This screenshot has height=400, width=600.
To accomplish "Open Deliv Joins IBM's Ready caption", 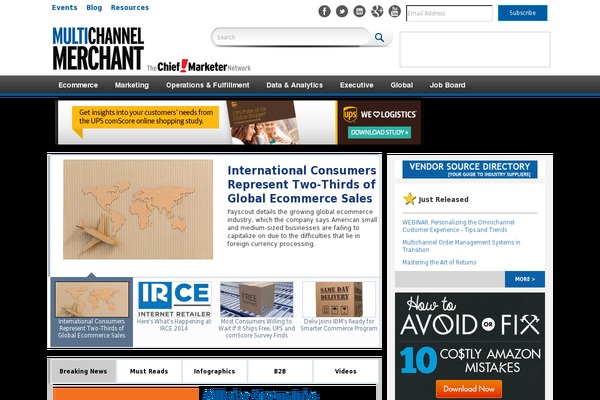I will pos(339,325).
